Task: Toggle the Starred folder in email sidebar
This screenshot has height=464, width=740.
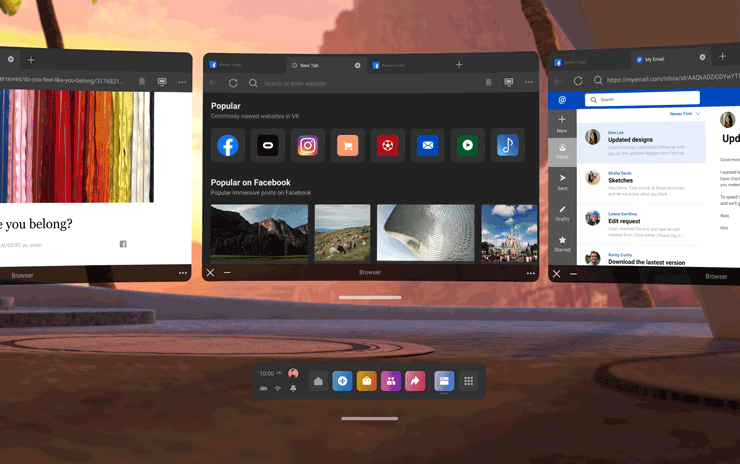Action: click(x=562, y=243)
